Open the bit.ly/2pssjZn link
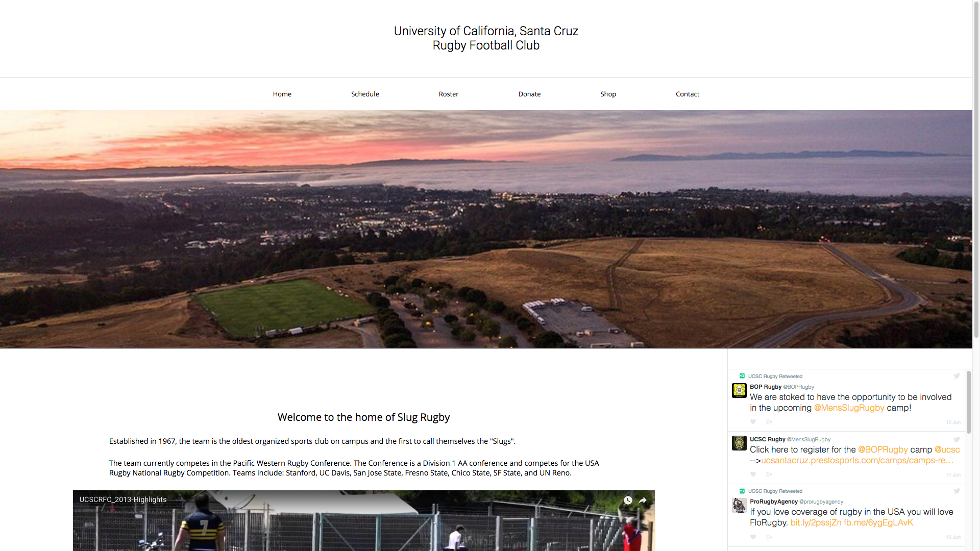Image resolution: width=980 pixels, height=551 pixels. coord(816,523)
